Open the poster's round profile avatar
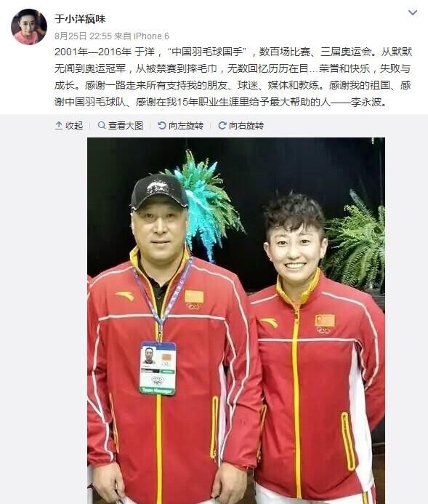Image resolution: width=428 pixels, height=504 pixels. (29, 27)
